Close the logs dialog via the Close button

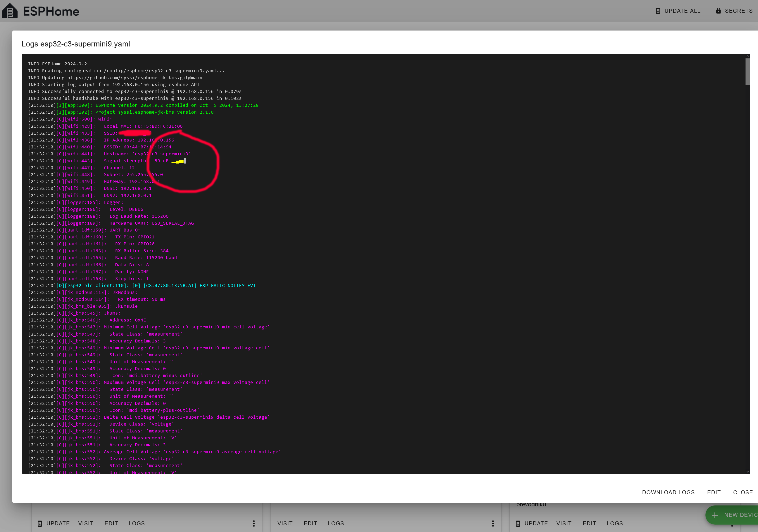(743, 492)
